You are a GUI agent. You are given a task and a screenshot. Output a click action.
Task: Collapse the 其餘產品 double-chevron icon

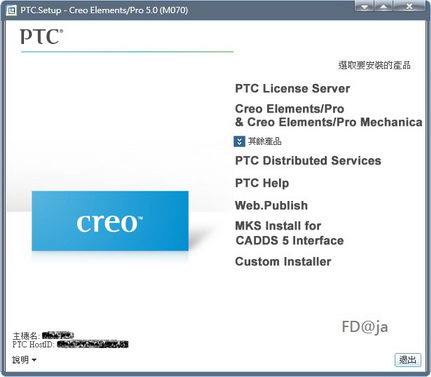pyautogui.click(x=239, y=141)
